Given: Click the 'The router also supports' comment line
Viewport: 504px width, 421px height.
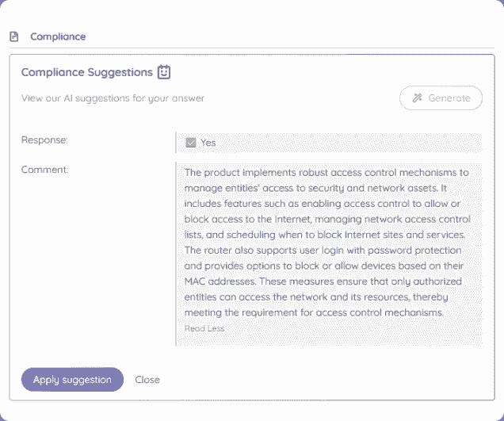Looking at the screenshot, I should click(326, 250).
